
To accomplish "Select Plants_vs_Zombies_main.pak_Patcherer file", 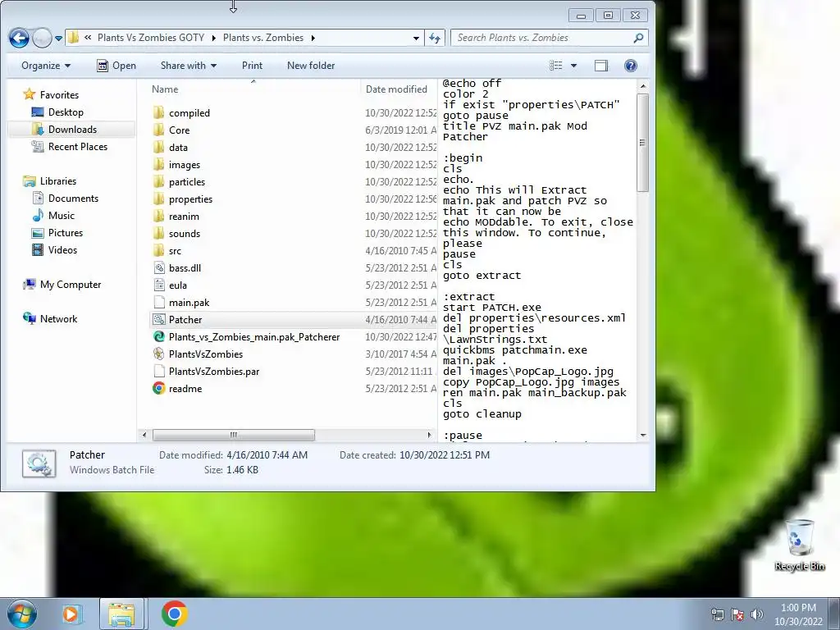I will (254, 337).
